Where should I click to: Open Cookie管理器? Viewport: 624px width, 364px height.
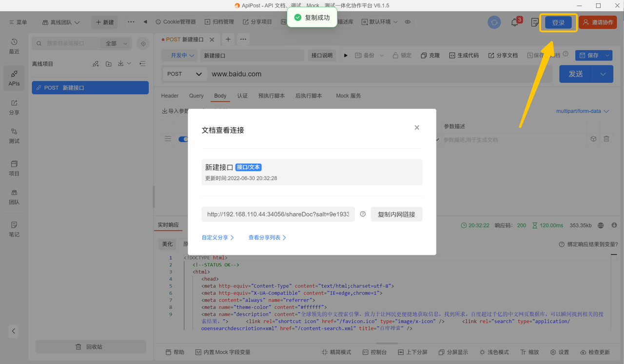pos(175,22)
